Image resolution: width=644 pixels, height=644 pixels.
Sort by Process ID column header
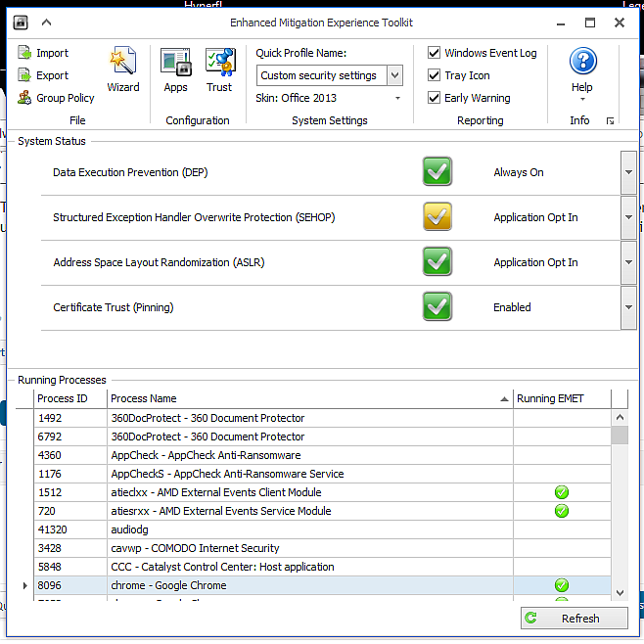[x=70, y=398]
